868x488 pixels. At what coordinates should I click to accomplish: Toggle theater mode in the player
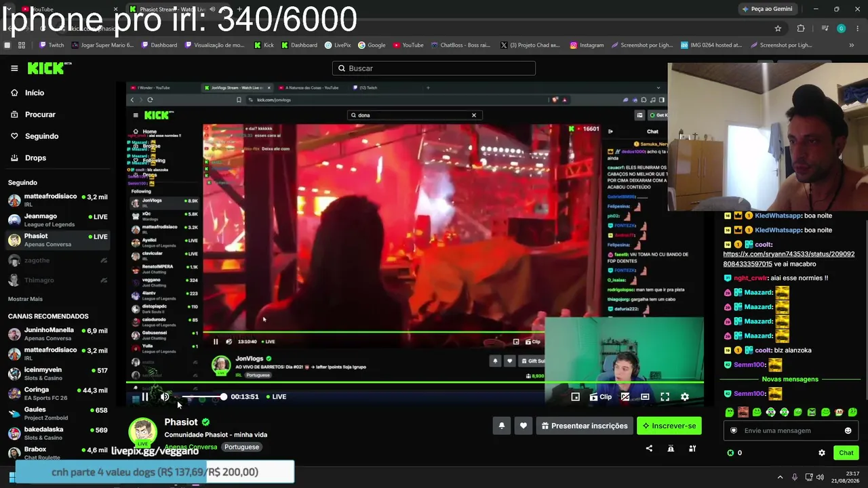click(645, 397)
